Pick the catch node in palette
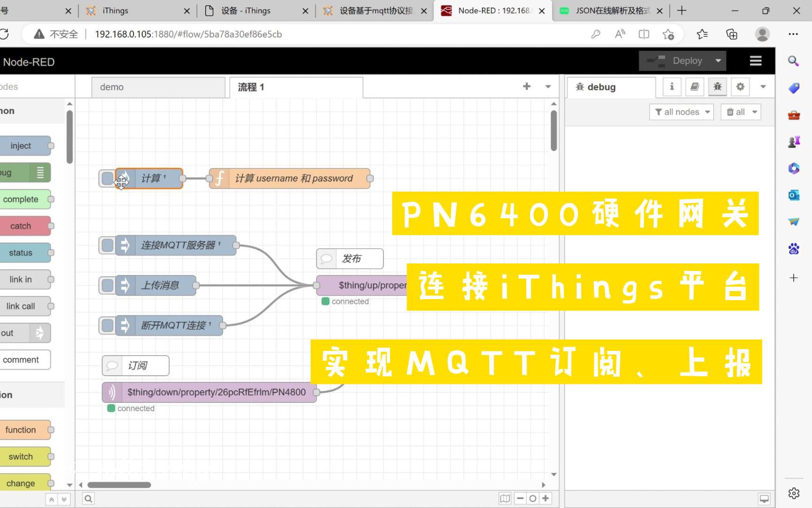 25,226
